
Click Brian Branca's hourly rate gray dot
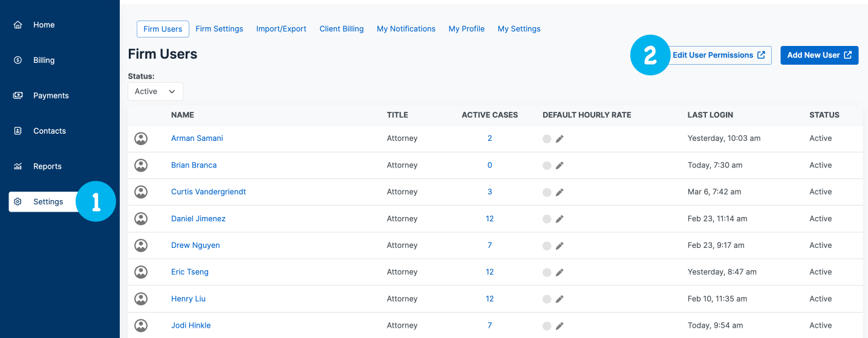pyautogui.click(x=547, y=165)
